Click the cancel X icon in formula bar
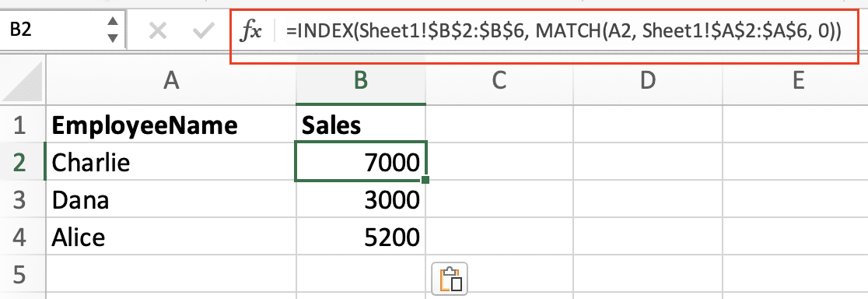 (158, 32)
